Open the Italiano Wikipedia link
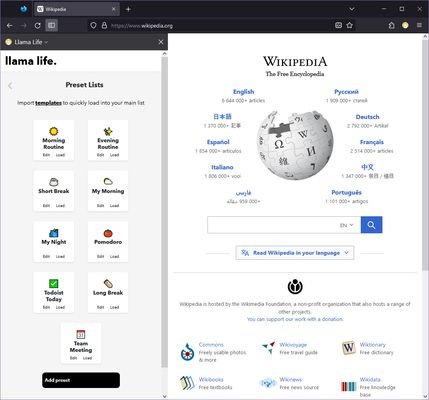The height and width of the screenshot is (400, 429). 222,167
